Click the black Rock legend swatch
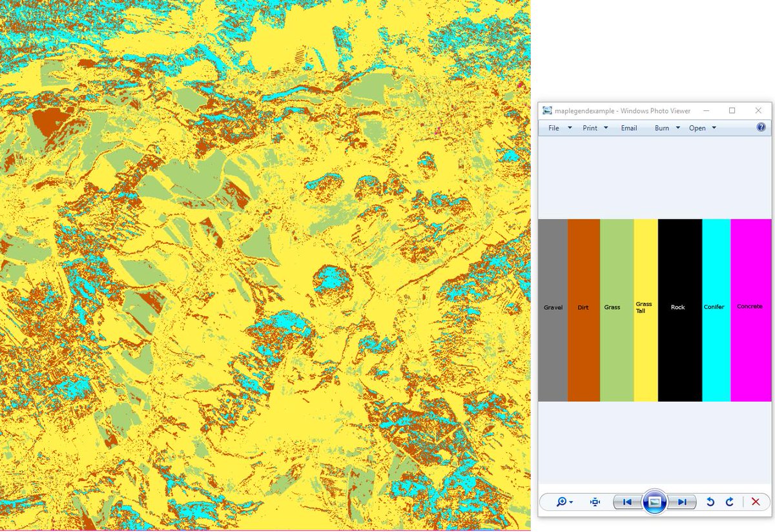 680,310
